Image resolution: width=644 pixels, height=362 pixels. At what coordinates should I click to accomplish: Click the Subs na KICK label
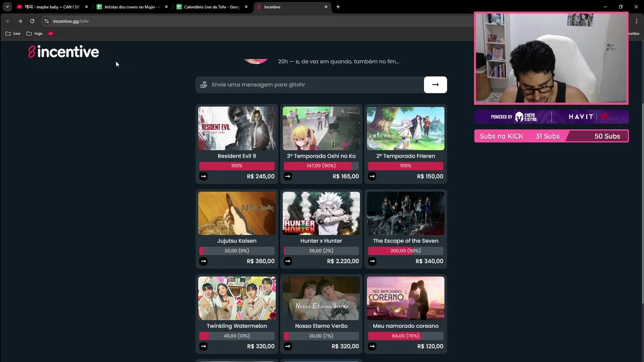(x=502, y=136)
